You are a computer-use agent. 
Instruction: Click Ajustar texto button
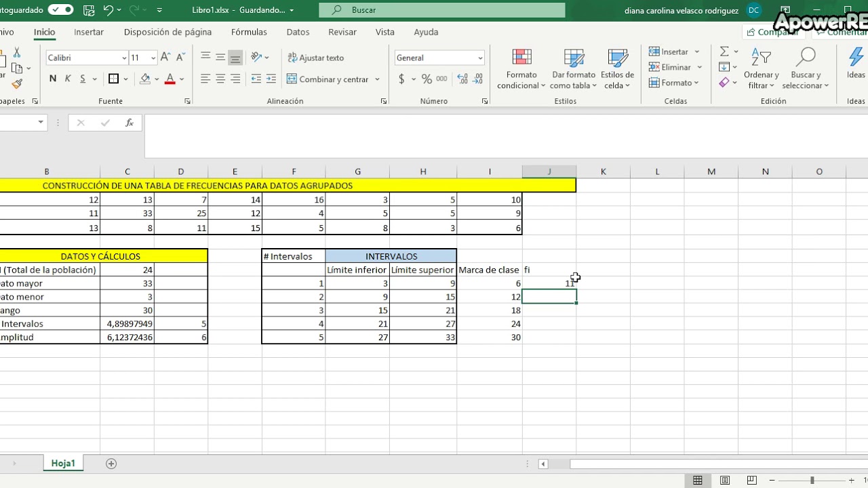pos(316,58)
